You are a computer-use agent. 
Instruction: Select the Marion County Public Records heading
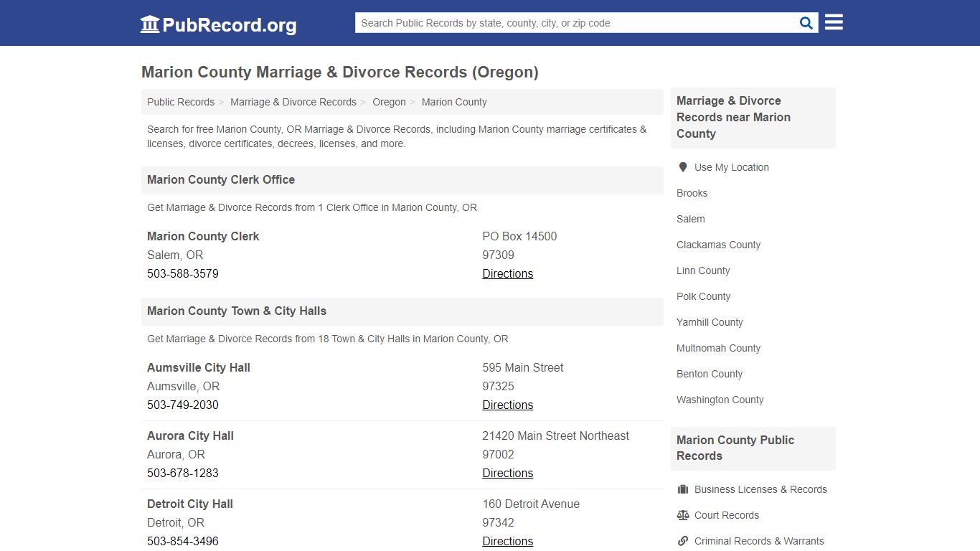(x=735, y=448)
